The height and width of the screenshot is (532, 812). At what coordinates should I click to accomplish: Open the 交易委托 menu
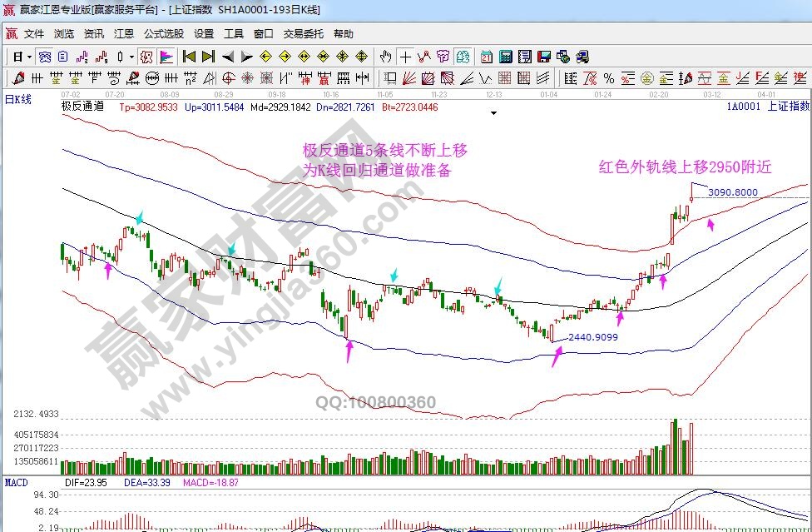tap(304, 34)
